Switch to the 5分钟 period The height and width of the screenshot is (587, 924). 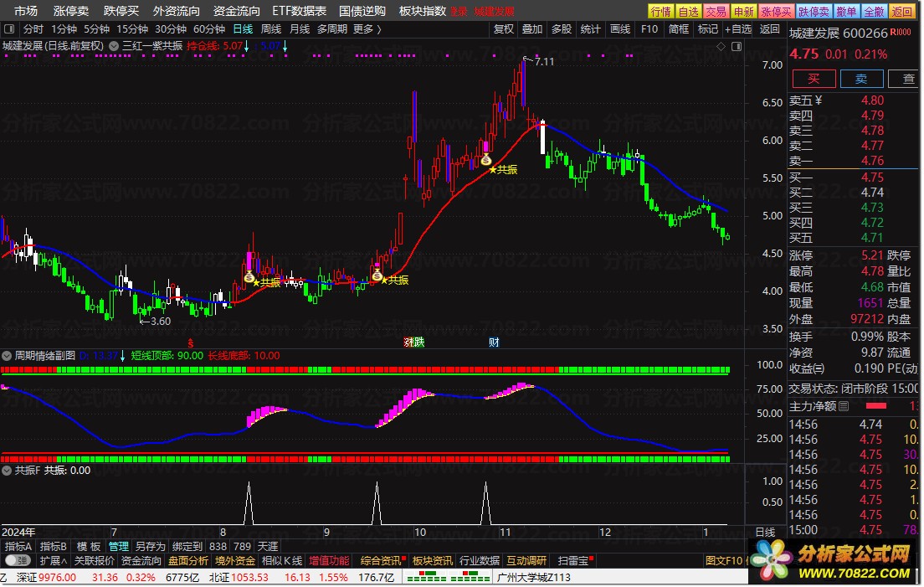point(96,28)
